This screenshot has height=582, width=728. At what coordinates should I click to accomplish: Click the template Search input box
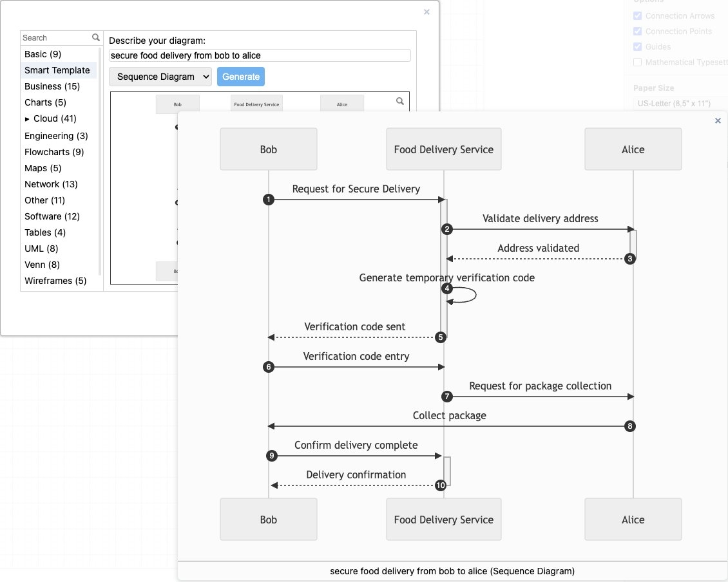pyautogui.click(x=56, y=37)
